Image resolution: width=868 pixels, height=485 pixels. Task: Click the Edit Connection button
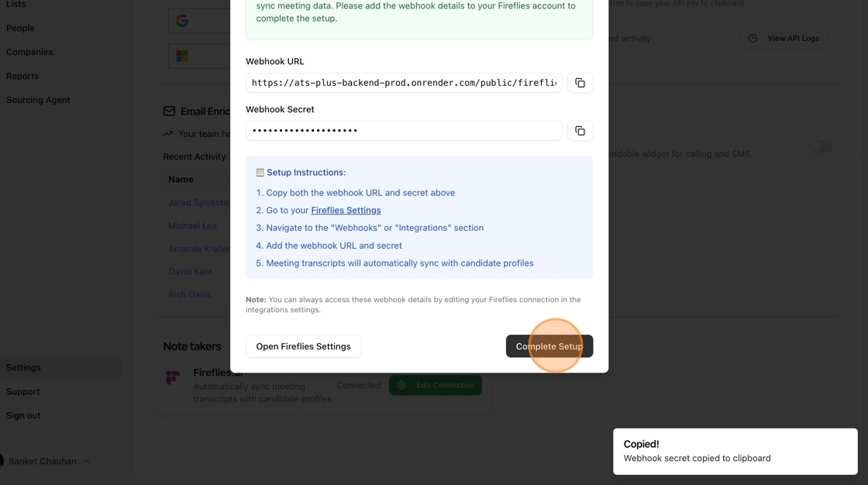coord(435,385)
